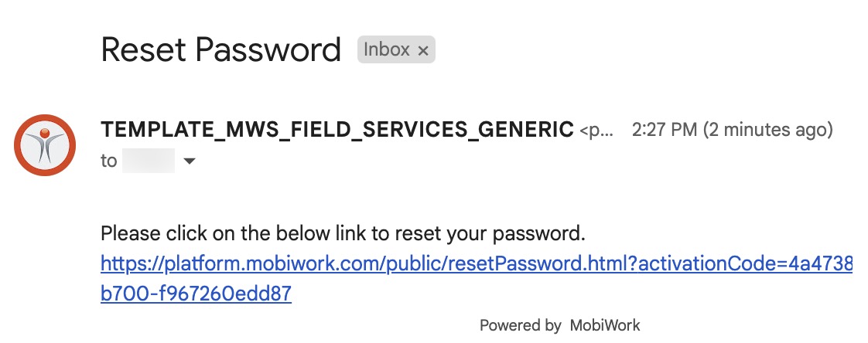Remove the Inbox label with the x
Viewport: 868px width, 343px height.
click(x=422, y=50)
